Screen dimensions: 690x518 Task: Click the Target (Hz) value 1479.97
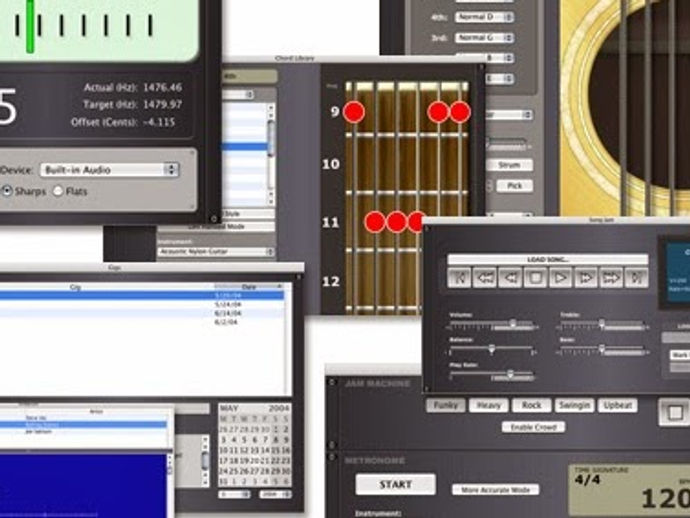162,105
